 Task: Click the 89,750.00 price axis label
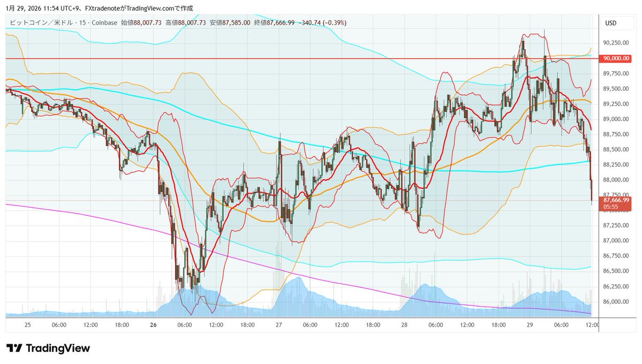tap(616, 73)
